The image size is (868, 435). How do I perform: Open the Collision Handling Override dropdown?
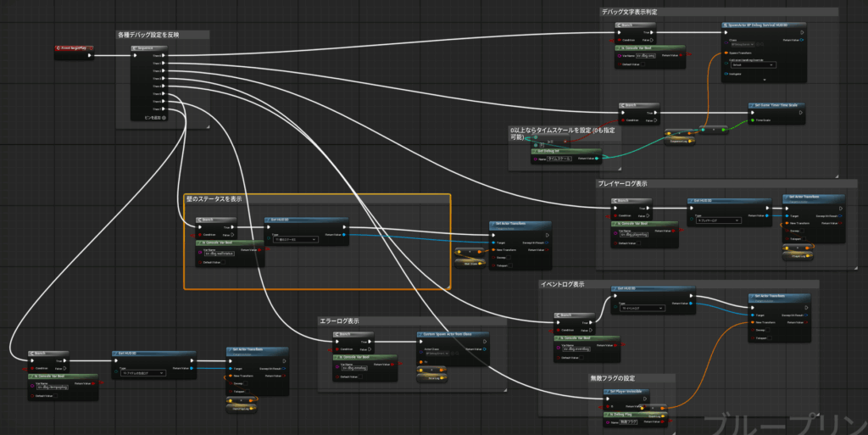tap(753, 64)
